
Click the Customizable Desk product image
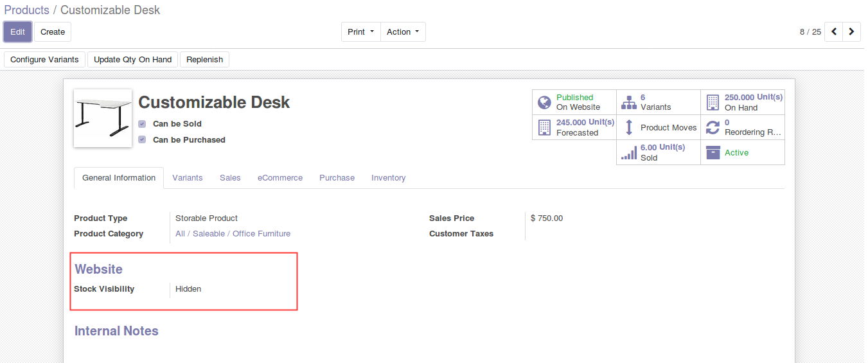(x=103, y=118)
